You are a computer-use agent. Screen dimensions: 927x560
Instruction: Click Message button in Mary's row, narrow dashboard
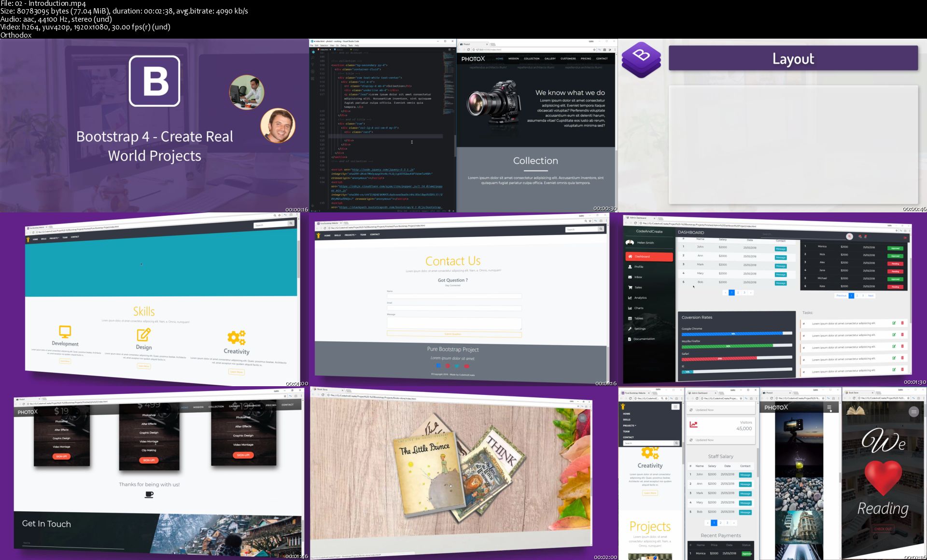745,503
